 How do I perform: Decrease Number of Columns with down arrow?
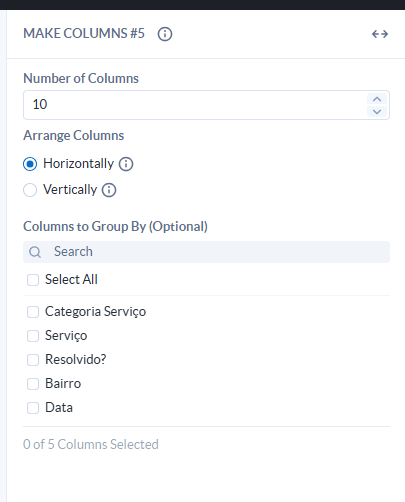point(377,111)
